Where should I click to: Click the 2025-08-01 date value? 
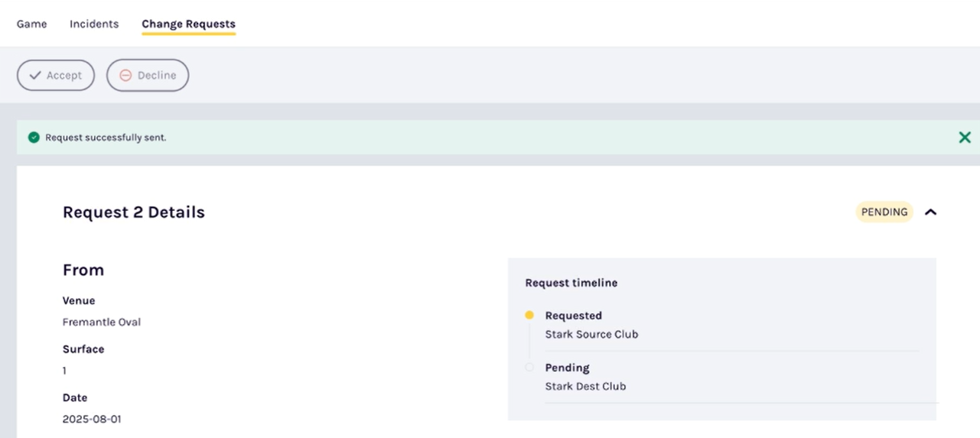(92, 419)
